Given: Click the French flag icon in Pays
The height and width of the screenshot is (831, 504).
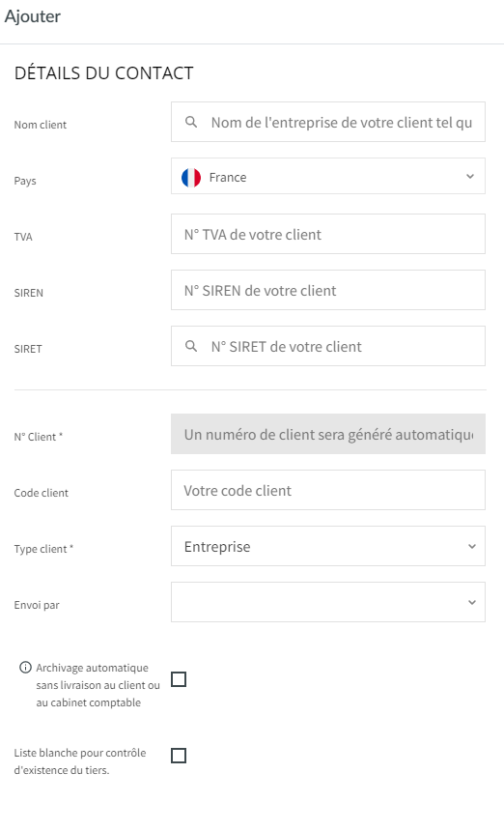Looking at the screenshot, I should [191, 178].
